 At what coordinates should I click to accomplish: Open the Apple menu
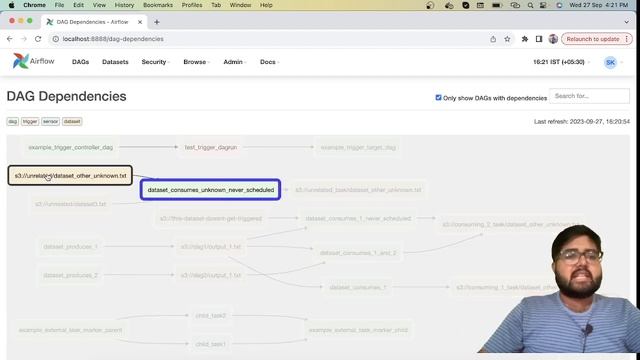(x=11, y=5)
